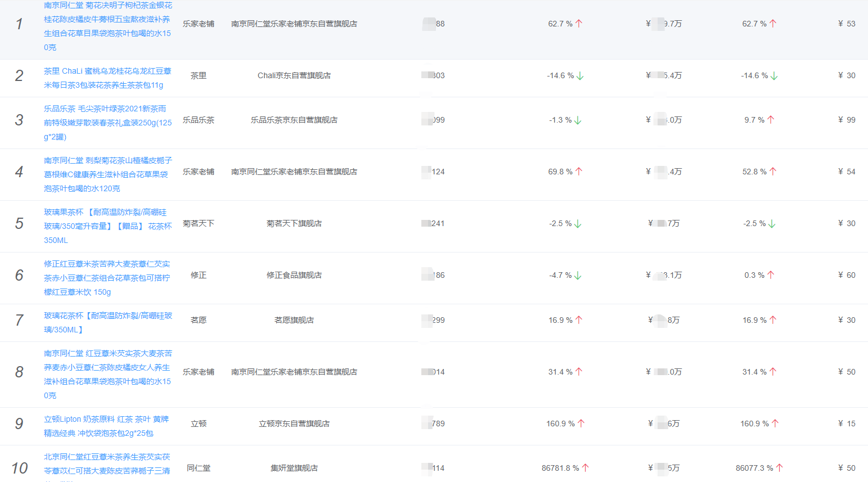Click the up arrow beside 52.8 %
The image size is (868, 482).
pyautogui.click(x=773, y=172)
